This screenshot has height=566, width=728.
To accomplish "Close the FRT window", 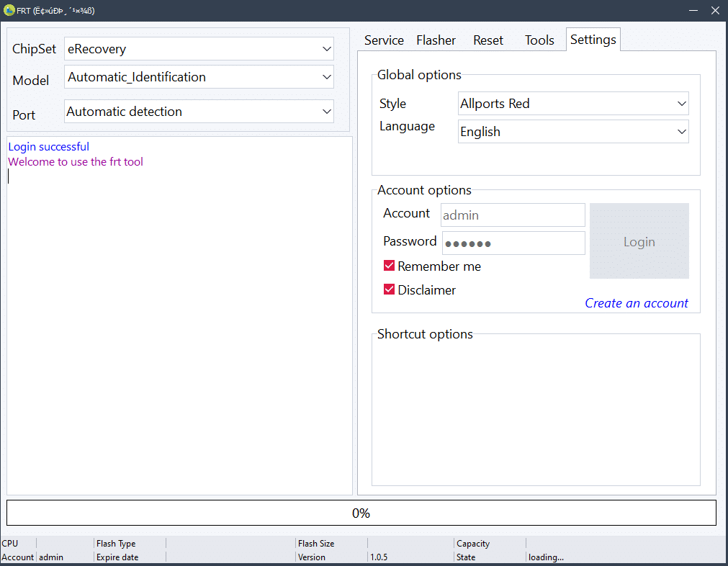I will coord(715,10).
